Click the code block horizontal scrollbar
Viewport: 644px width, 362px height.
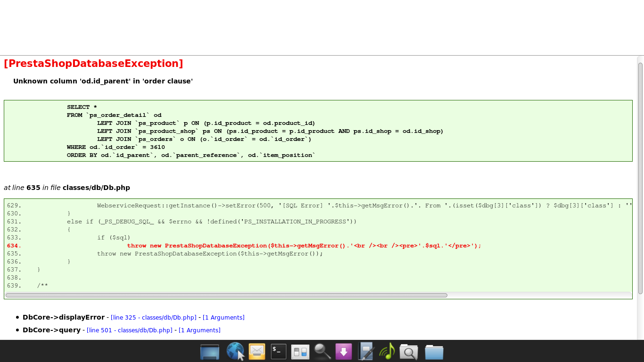click(226, 296)
